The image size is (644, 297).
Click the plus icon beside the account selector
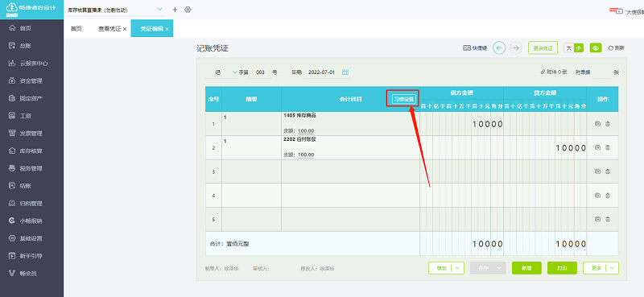[175, 10]
